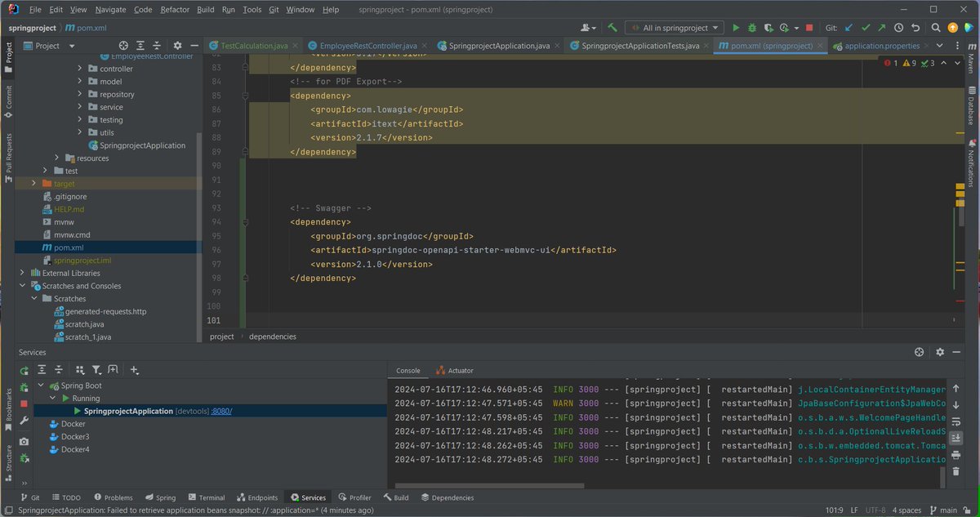Push commits with the Git green arrow

882,27
